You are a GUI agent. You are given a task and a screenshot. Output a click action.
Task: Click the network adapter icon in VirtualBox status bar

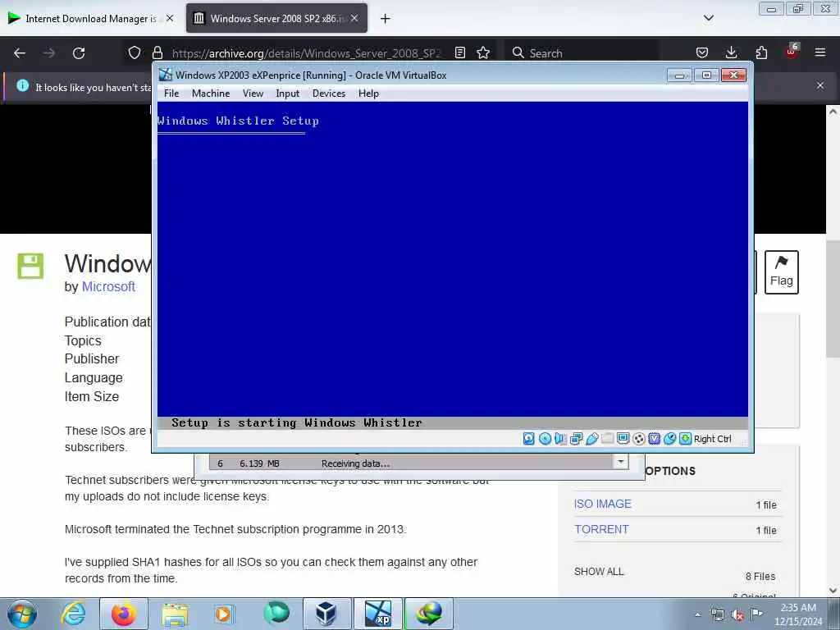[577, 439]
